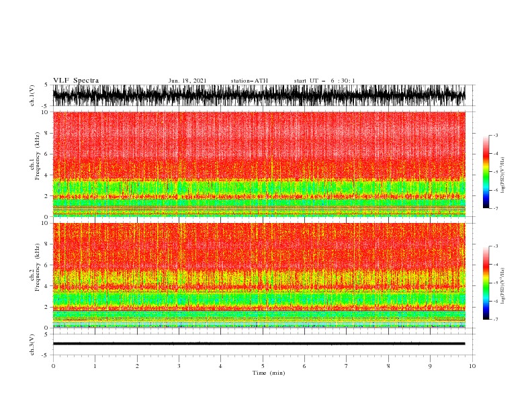
Task: Click inside the ch.2 spectrogram panel
Action: coord(259,275)
